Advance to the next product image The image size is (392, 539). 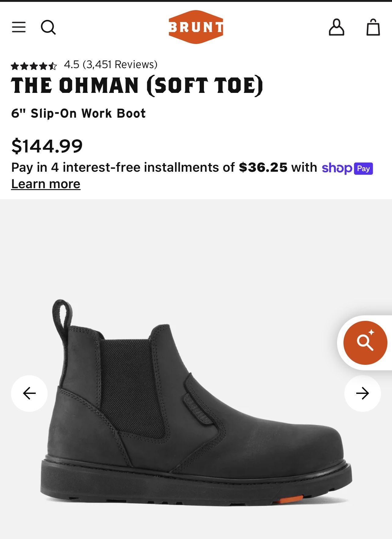pyautogui.click(x=362, y=393)
